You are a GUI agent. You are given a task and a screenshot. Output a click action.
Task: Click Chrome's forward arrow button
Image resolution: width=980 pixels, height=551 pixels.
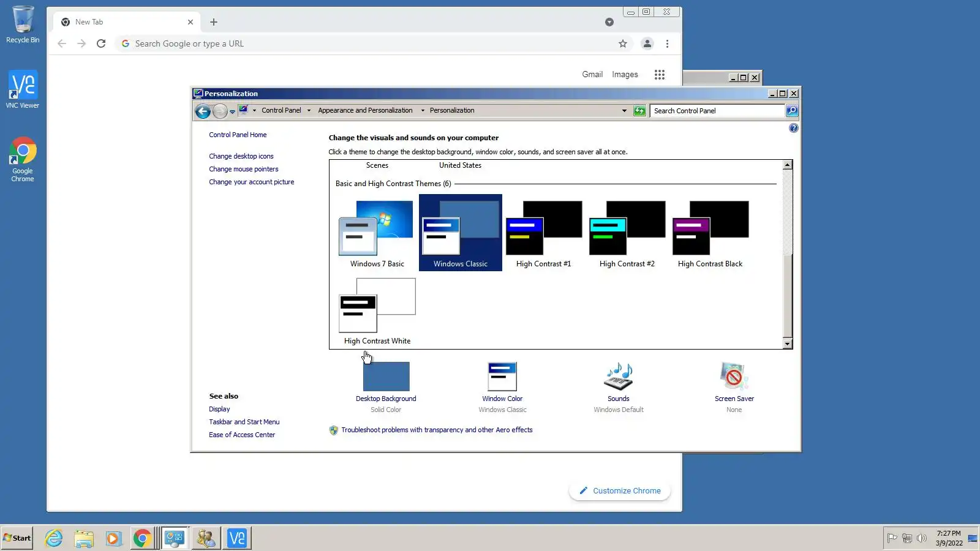[x=81, y=43]
